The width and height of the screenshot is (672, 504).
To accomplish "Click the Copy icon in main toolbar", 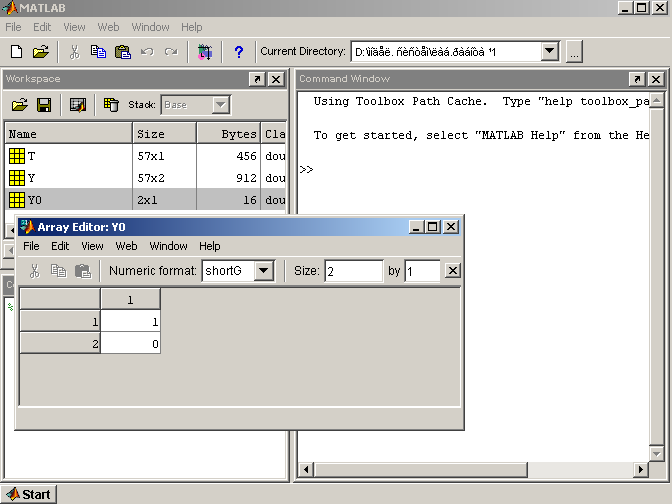I will (98, 52).
